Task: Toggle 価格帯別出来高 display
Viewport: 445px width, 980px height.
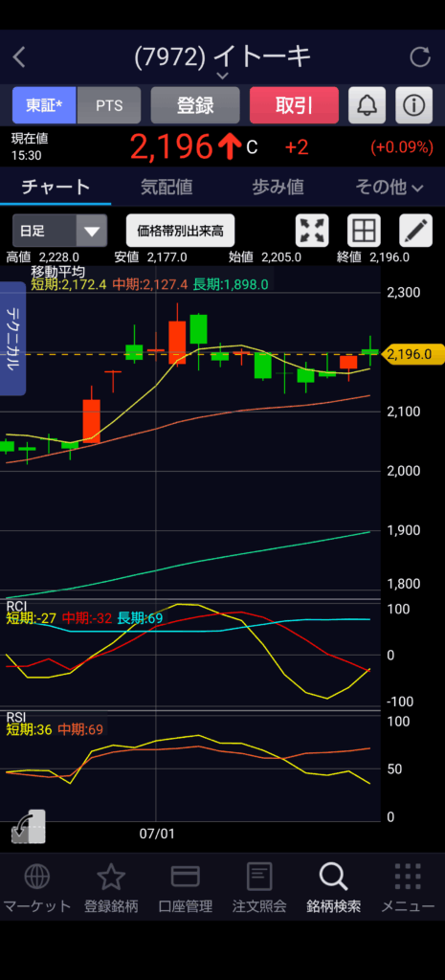Action: [x=180, y=231]
